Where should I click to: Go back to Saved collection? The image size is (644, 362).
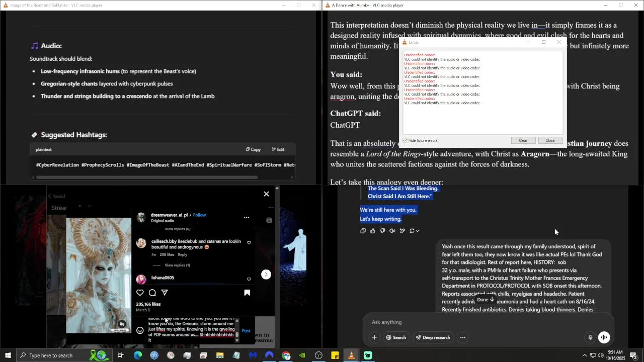[x=56, y=196]
